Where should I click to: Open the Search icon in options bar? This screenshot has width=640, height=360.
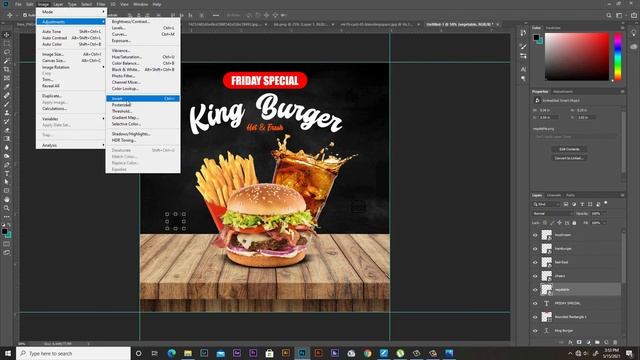coord(609,15)
